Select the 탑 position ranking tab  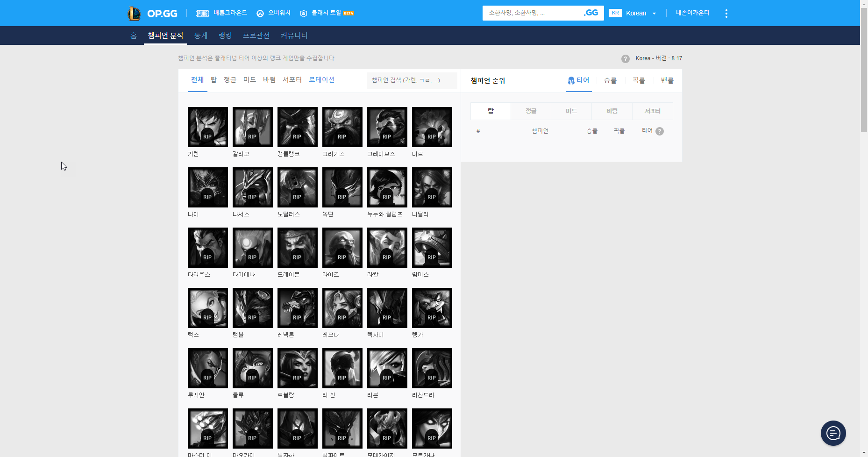(x=491, y=111)
